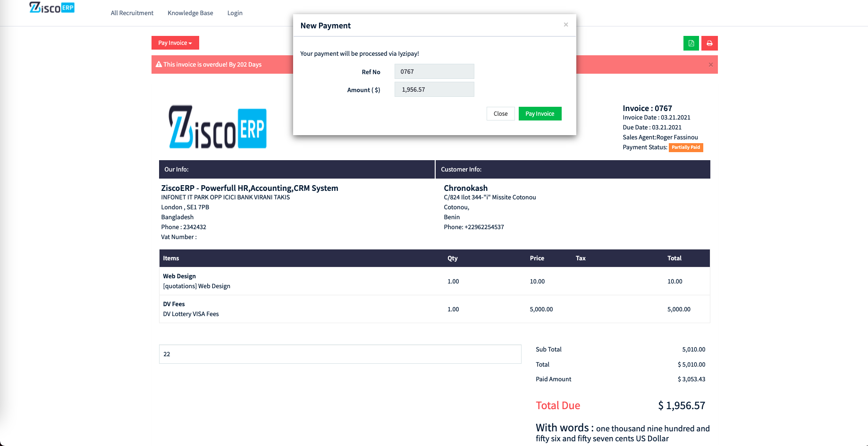This screenshot has width=868, height=446.
Task: Go to the Knowledge Base page
Action: (190, 13)
